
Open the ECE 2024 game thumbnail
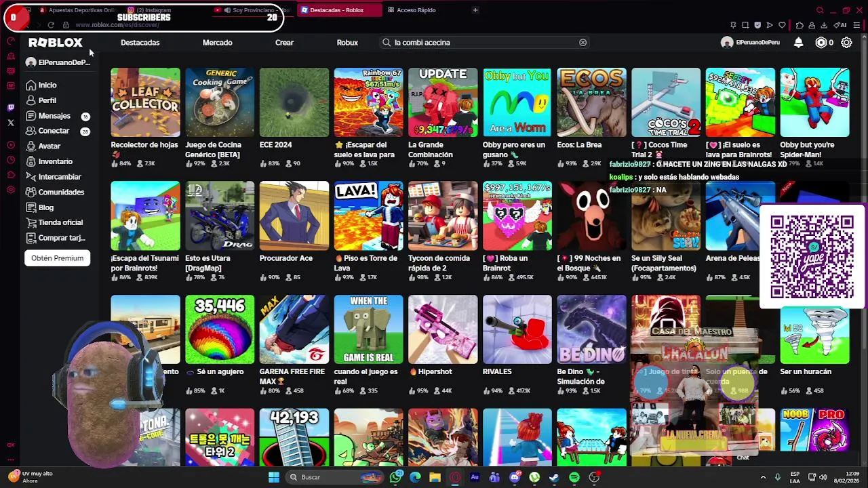click(294, 102)
